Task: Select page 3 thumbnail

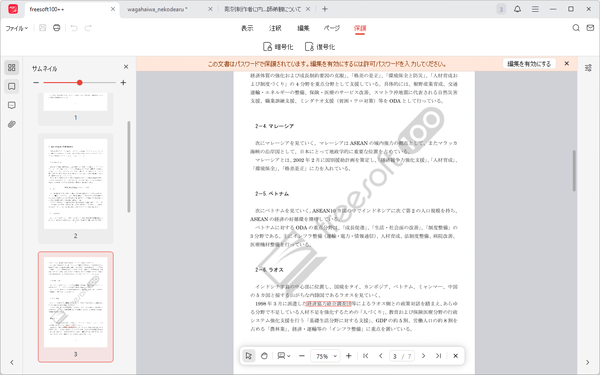Action: [x=75, y=307]
